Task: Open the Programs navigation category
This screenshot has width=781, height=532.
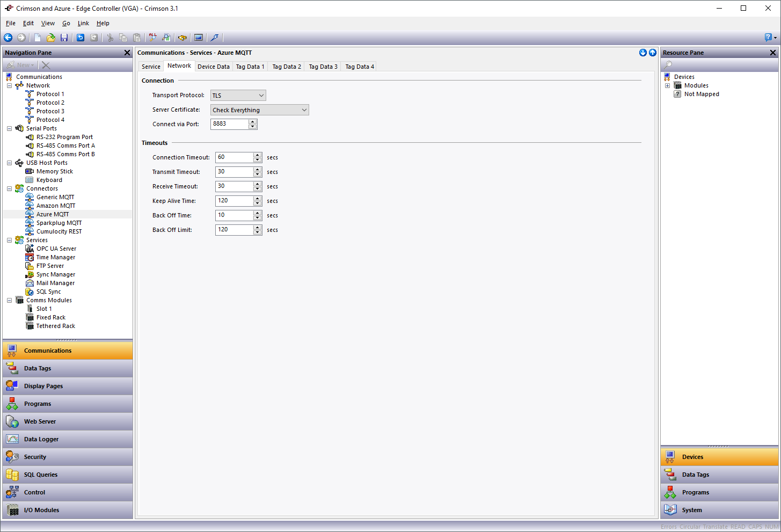Action: coord(68,404)
